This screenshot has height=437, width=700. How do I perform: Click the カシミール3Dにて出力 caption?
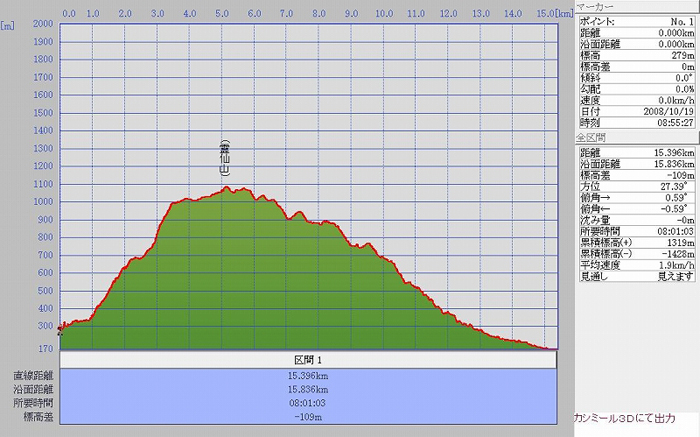click(x=623, y=418)
